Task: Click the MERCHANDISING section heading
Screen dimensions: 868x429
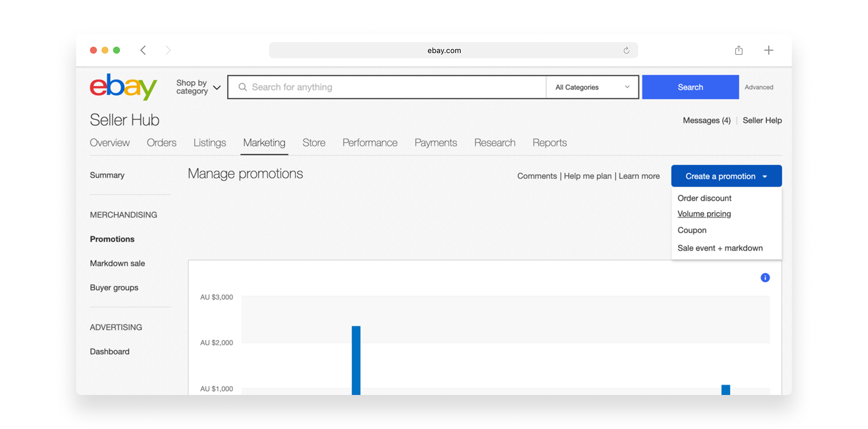Action: (123, 215)
